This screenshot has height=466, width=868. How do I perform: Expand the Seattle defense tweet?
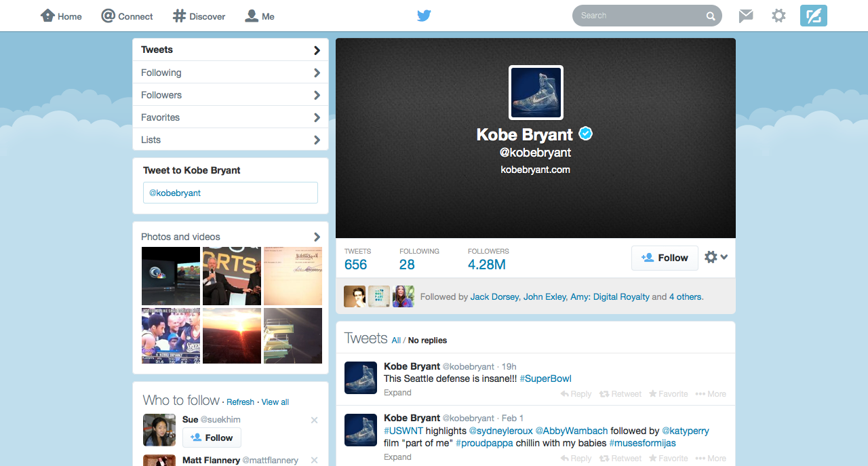click(397, 393)
